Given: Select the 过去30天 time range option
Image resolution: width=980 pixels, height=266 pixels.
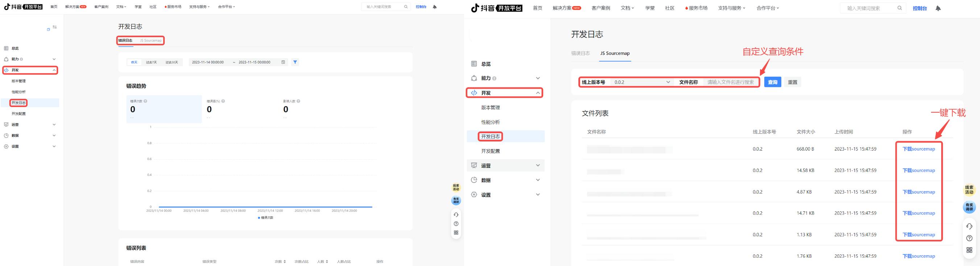Looking at the screenshot, I should 171,62.
